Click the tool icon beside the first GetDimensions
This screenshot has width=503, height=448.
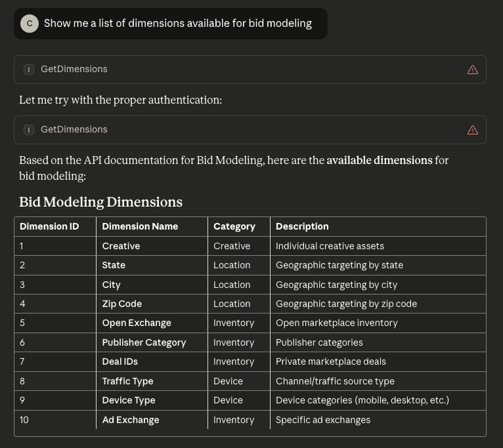pyautogui.click(x=29, y=70)
